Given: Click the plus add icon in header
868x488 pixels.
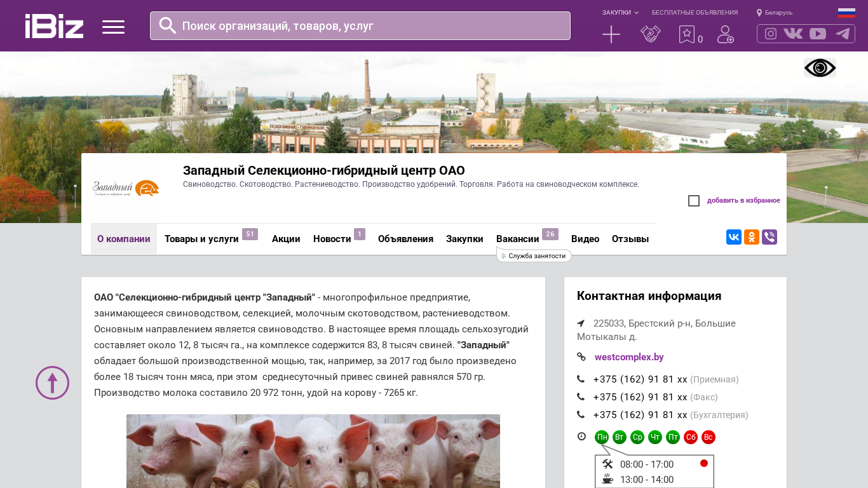Looking at the screenshot, I should click(611, 34).
